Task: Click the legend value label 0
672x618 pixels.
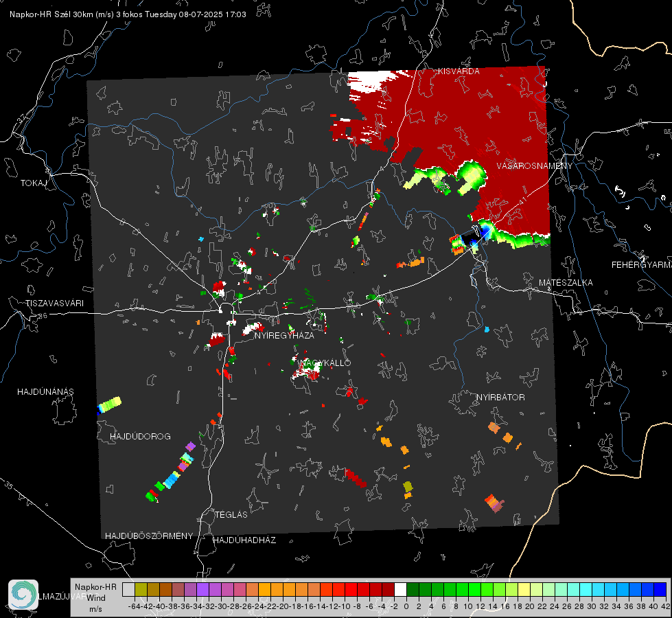Action: click(406, 606)
